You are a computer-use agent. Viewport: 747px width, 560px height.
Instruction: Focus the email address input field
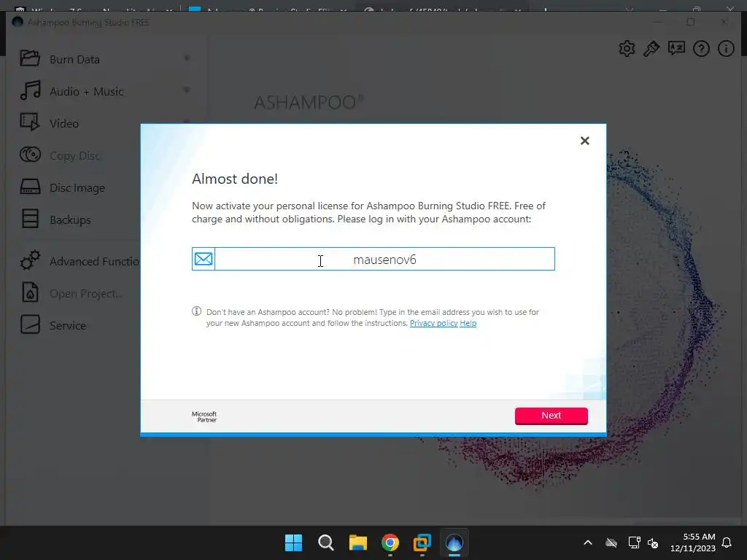(x=384, y=259)
